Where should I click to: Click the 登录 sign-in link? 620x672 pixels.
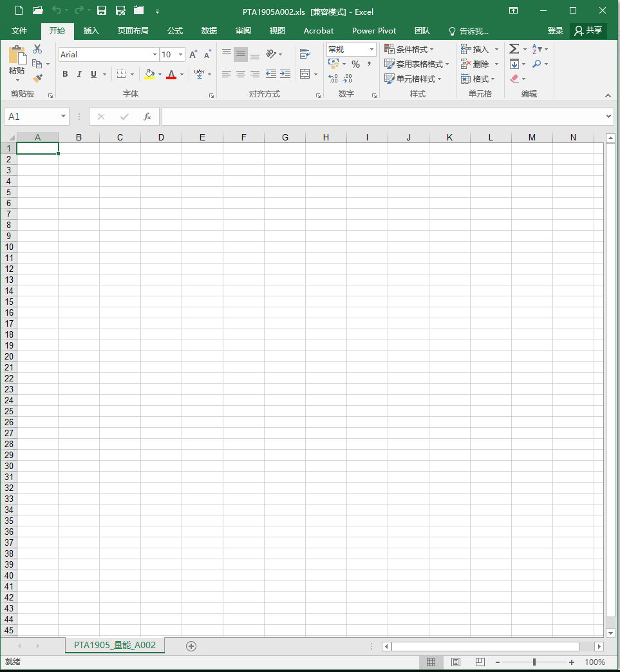coord(555,31)
